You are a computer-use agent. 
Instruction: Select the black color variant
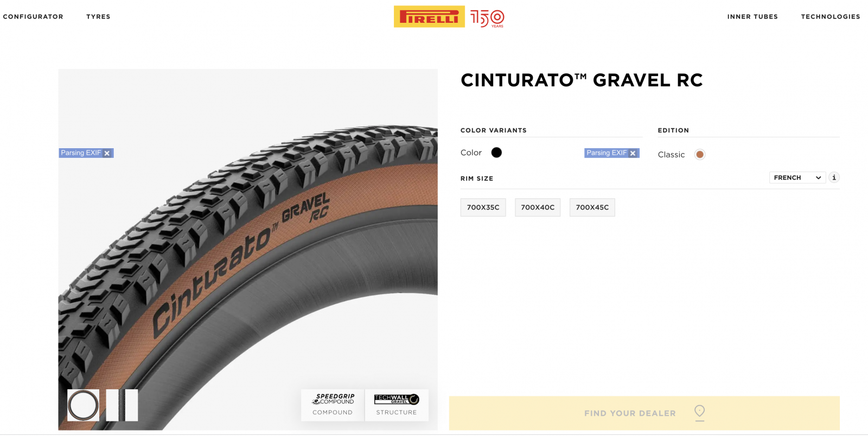point(496,153)
